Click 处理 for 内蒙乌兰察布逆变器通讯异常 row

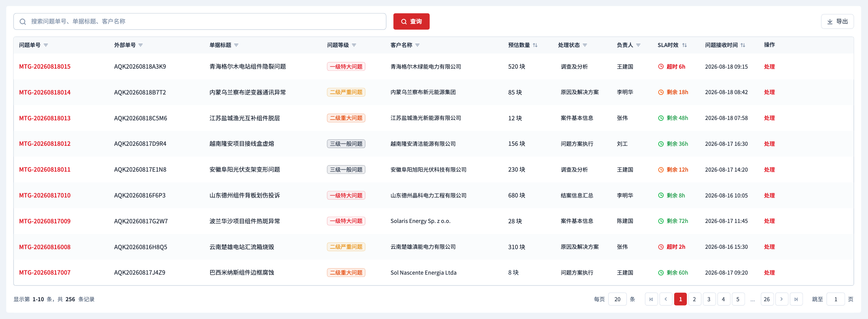coord(769,92)
